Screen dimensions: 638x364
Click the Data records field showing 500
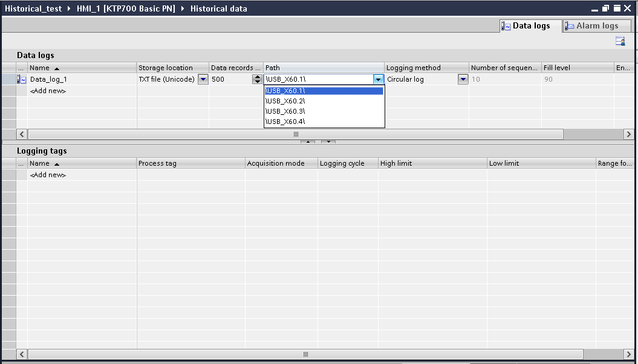pyautogui.click(x=230, y=79)
